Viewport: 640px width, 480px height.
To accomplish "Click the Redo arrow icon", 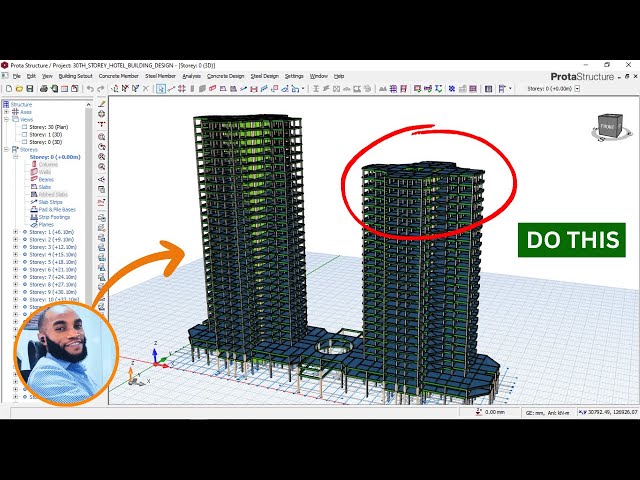I will point(100,89).
